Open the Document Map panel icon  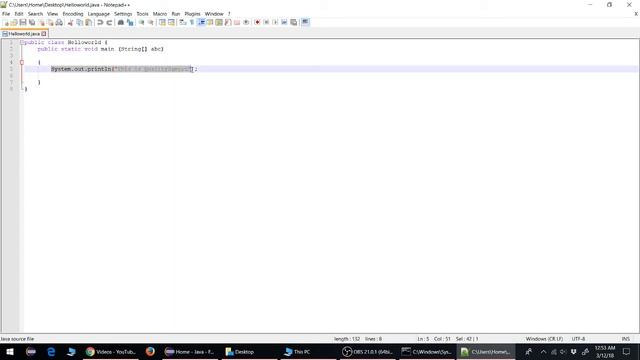click(219, 22)
